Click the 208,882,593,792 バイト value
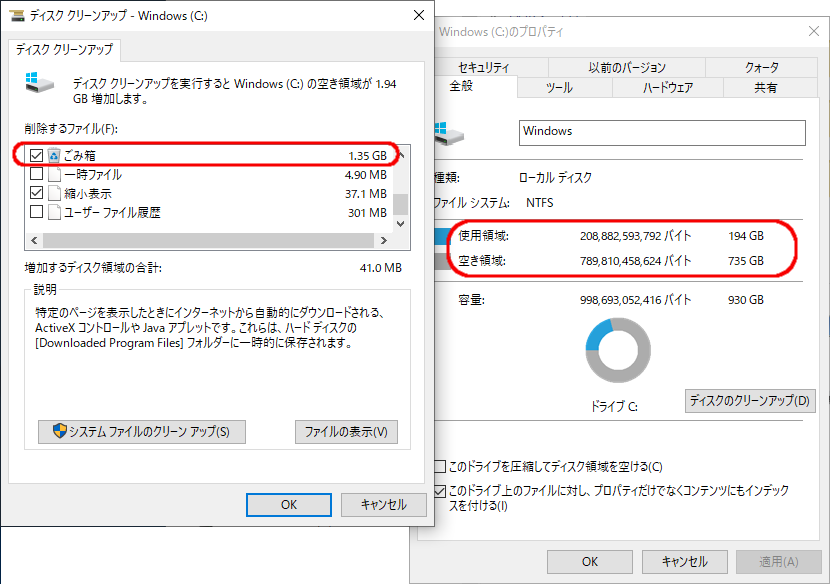Image resolution: width=830 pixels, height=584 pixels. click(635, 236)
